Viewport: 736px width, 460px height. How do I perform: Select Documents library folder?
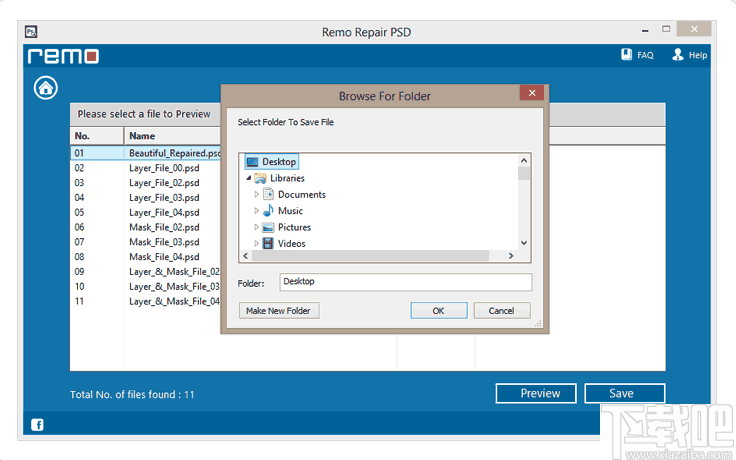(294, 194)
